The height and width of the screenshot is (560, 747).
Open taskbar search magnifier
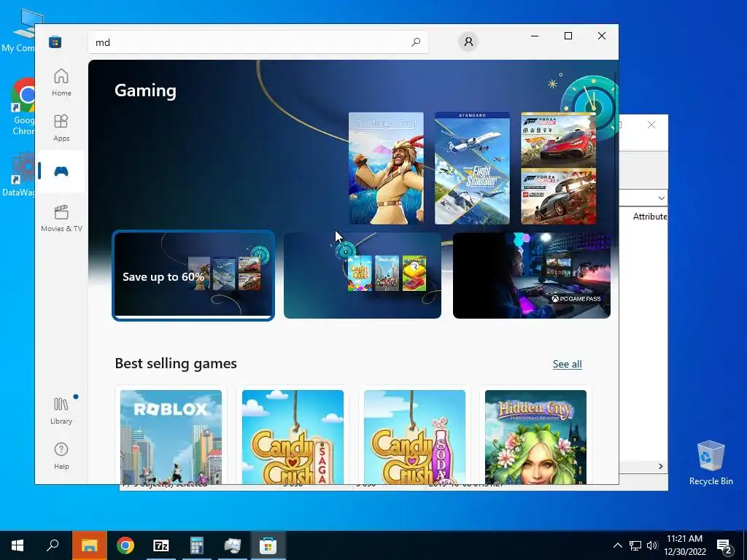pos(53,545)
